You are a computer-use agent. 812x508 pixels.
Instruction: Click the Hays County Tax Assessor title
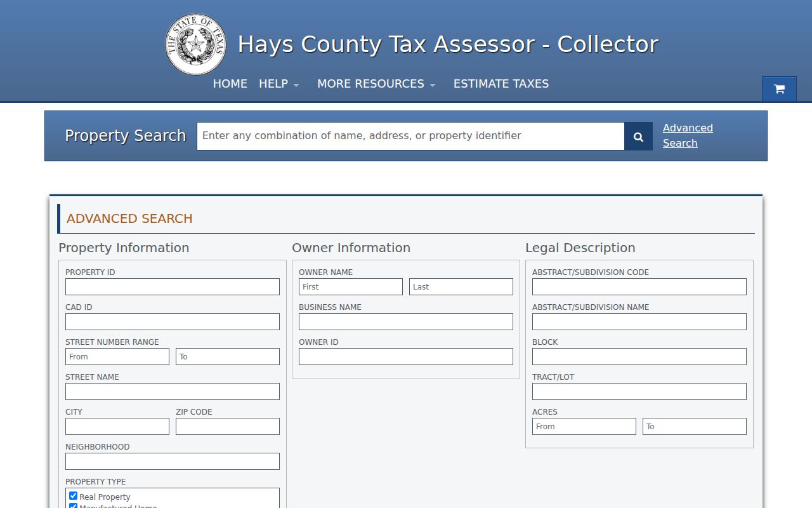tap(448, 44)
